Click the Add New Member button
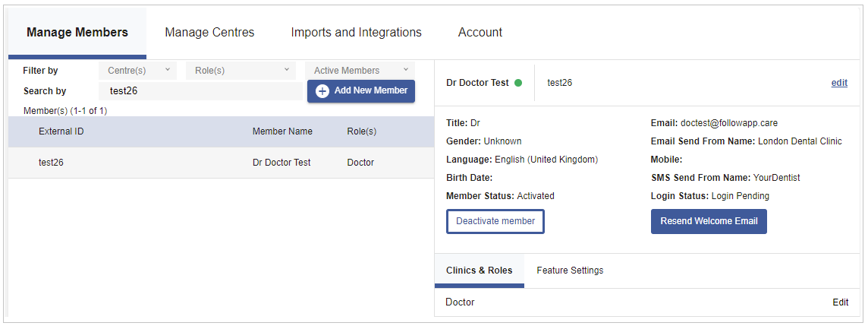The width and height of the screenshot is (868, 326). coord(361,91)
